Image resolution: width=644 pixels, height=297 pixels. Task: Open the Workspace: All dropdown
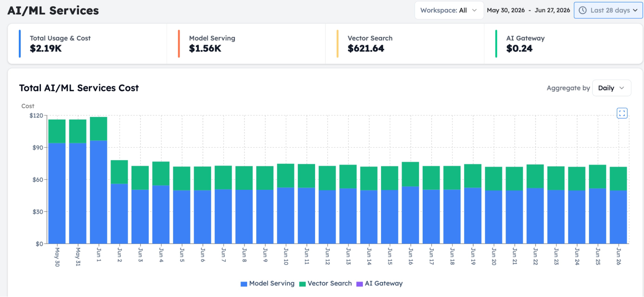pos(449,10)
